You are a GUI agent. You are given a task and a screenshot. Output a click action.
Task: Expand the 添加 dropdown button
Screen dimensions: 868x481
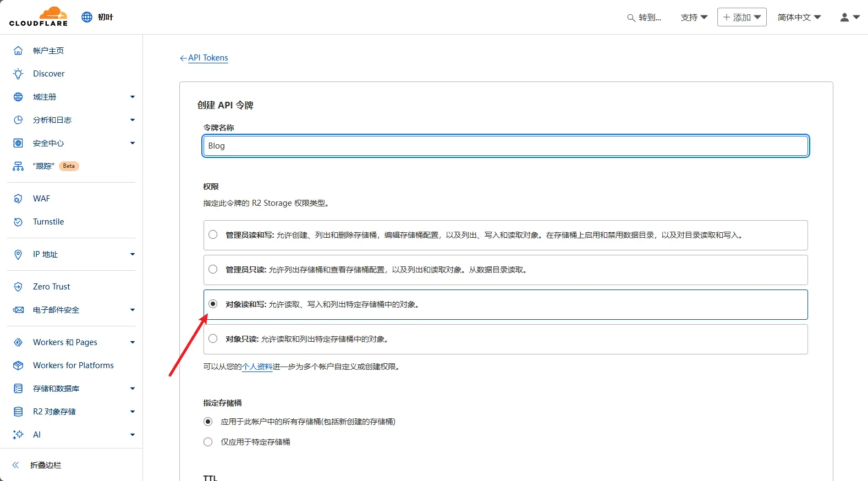click(x=741, y=18)
